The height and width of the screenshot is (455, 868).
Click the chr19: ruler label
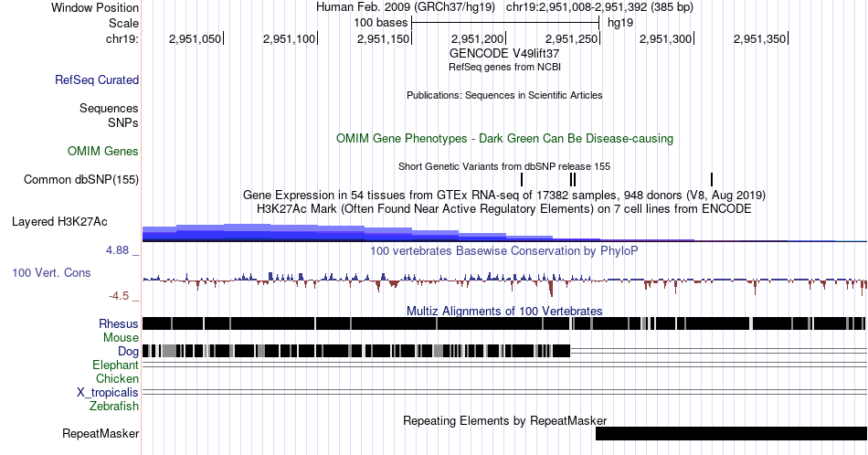point(122,38)
